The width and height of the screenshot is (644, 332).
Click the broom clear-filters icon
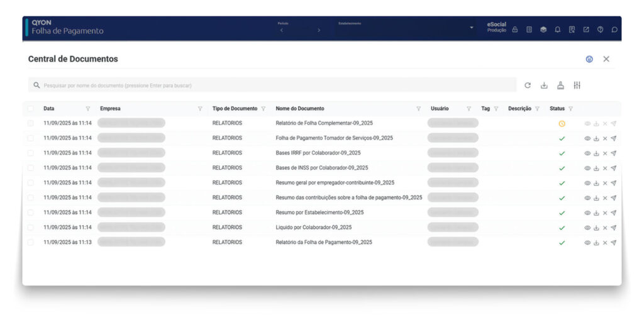click(x=560, y=86)
